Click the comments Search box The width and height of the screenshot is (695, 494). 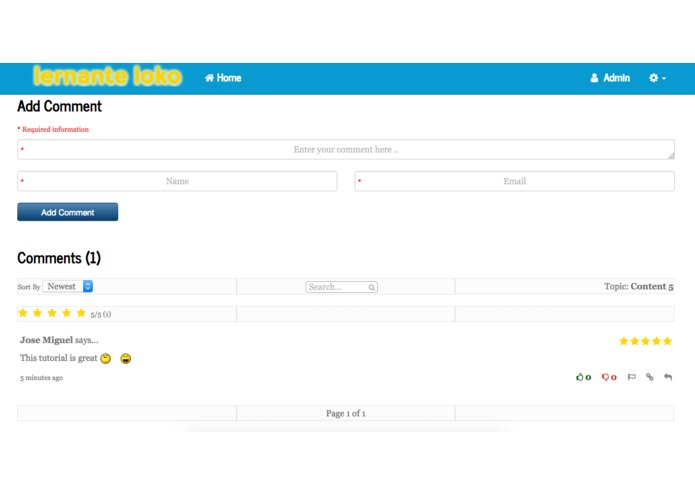341,287
